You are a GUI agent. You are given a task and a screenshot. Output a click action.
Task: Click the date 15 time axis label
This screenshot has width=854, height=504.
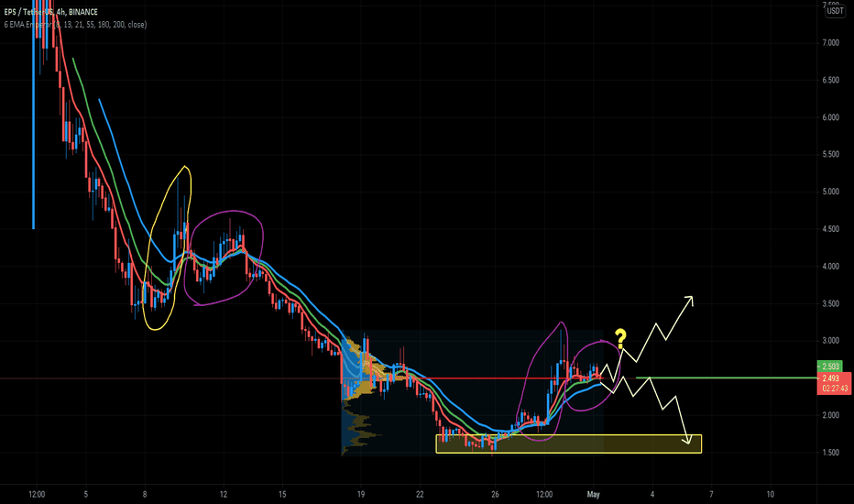[282, 494]
